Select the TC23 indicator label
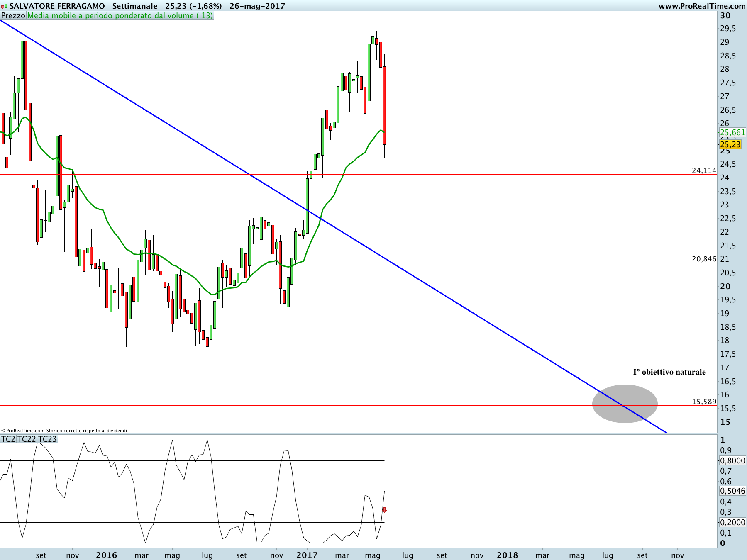Image resolution: width=747 pixels, height=560 pixels. point(47,439)
